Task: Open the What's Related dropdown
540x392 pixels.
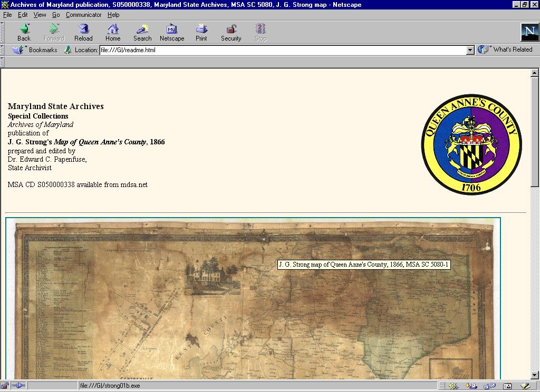Action: 507,50
